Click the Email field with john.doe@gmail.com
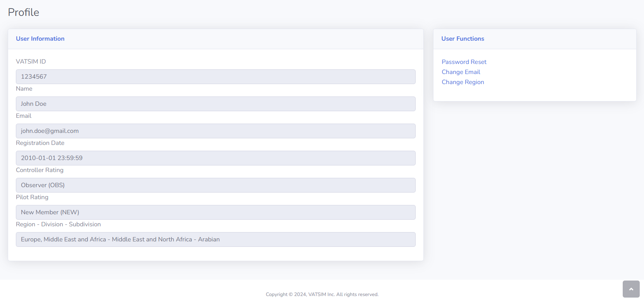This screenshot has height=303, width=644. tap(216, 131)
